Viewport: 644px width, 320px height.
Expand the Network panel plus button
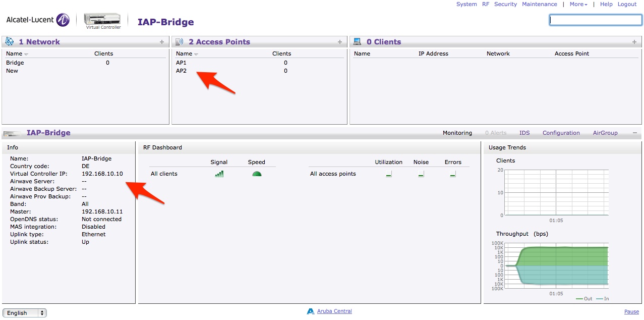point(162,42)
